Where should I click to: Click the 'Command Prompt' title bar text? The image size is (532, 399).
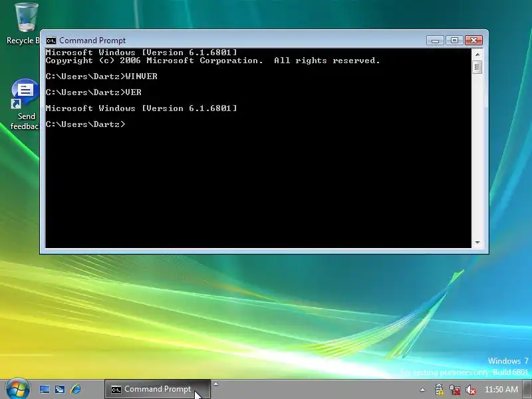coord(92,41)
